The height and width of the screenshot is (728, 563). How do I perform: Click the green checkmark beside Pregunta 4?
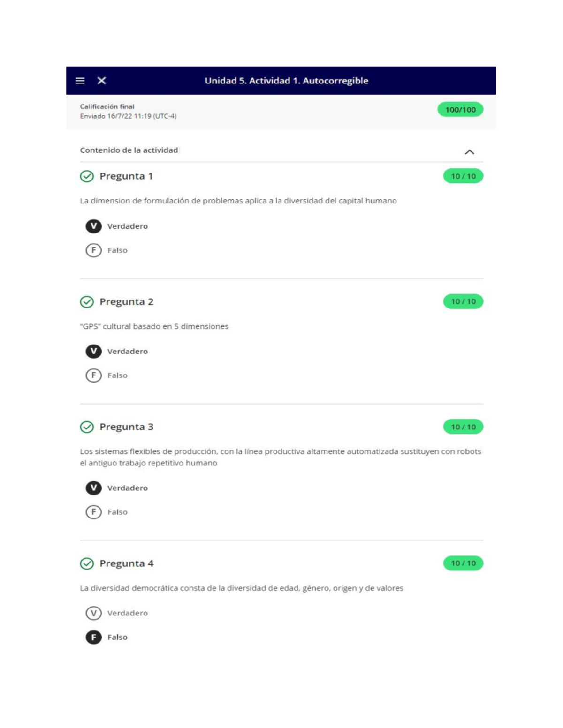click(x=87, y=563)
